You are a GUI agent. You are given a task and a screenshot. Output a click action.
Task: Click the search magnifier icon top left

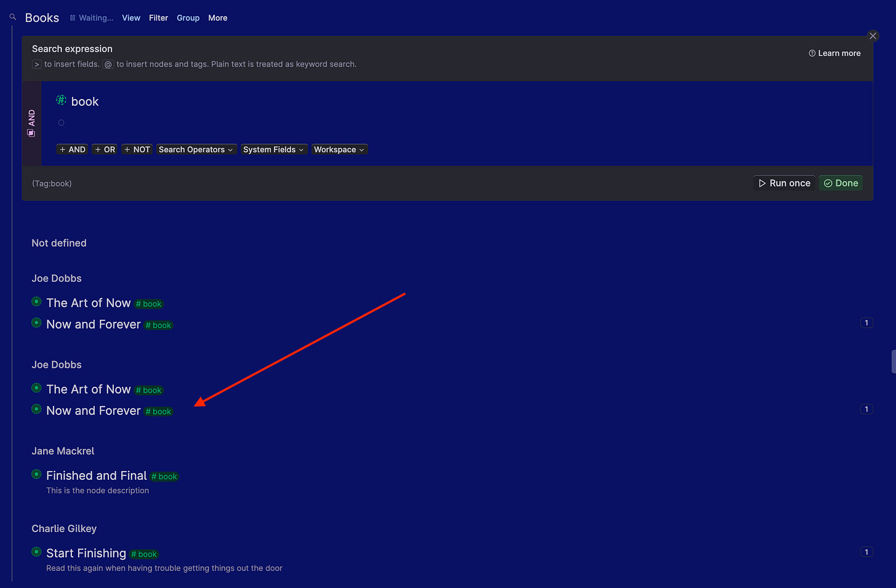(12, 17)
